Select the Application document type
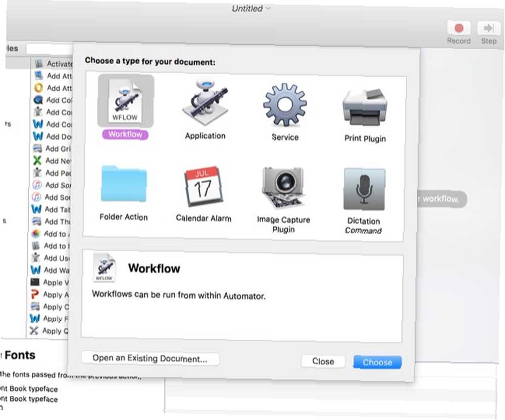Image resolution: width=505 pixels, height=420 pixels. (205, 109)
